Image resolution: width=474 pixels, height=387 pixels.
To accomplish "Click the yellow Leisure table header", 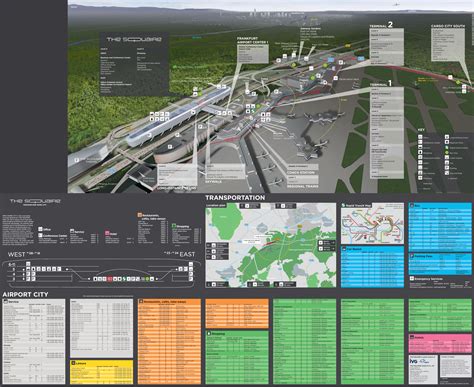I will [101, 363].
